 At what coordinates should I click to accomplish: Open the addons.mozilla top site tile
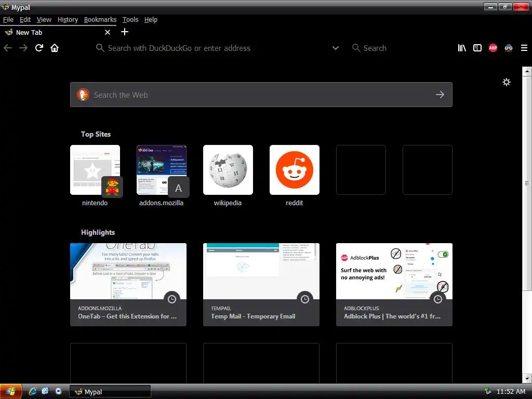(x=162, y=170)
